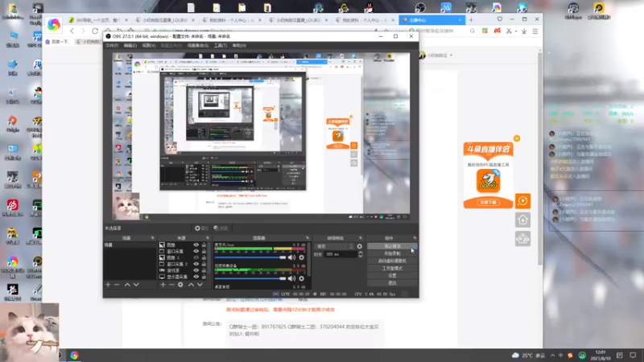
Task: Click 立即下载 button on Douyu ad
Action: point(489,203)
